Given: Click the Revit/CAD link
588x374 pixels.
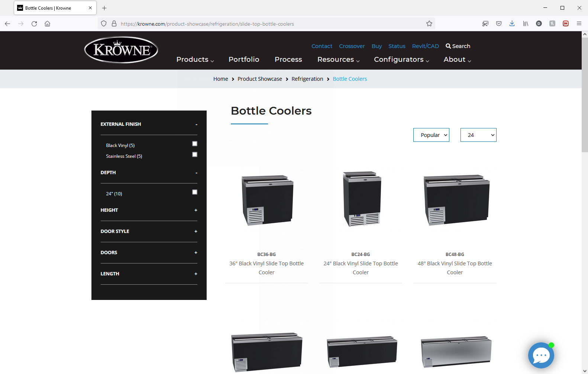Looking at the screenshot, I should point(426,46).
